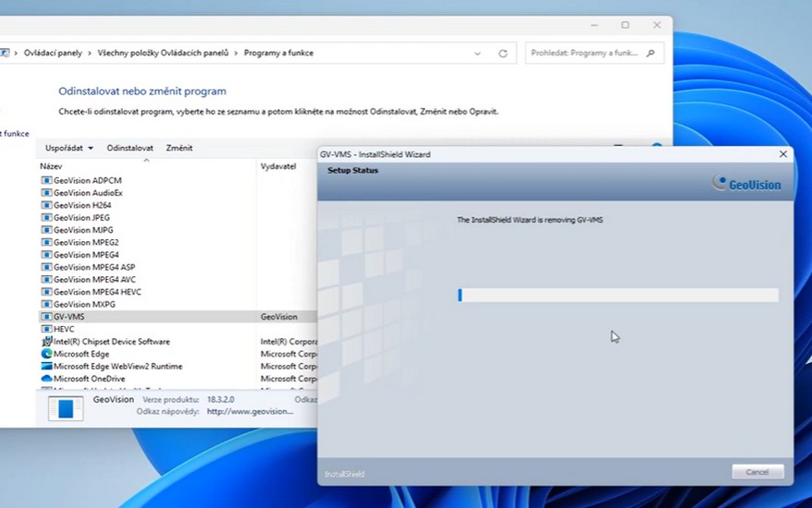Expand the Ovládací panely breadcrumb arrow
812x508 pixels.
[90, 54]
